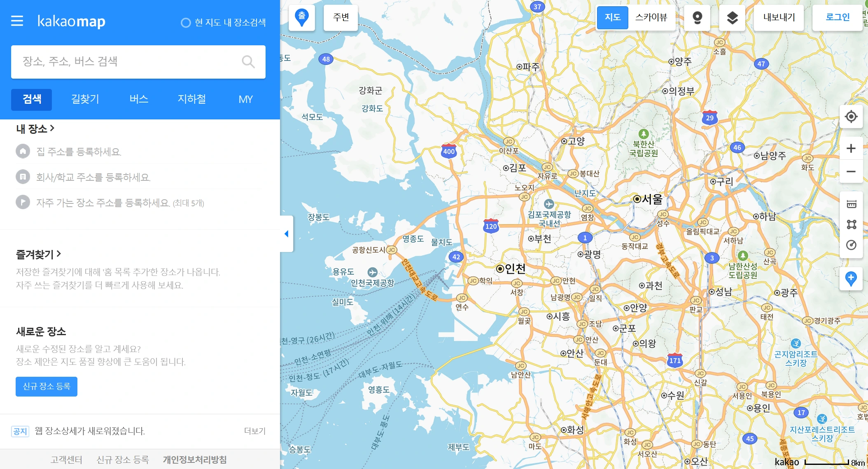Open the map layers icon
This screenshot has width=868, height=469.
[x=732, y=18]
